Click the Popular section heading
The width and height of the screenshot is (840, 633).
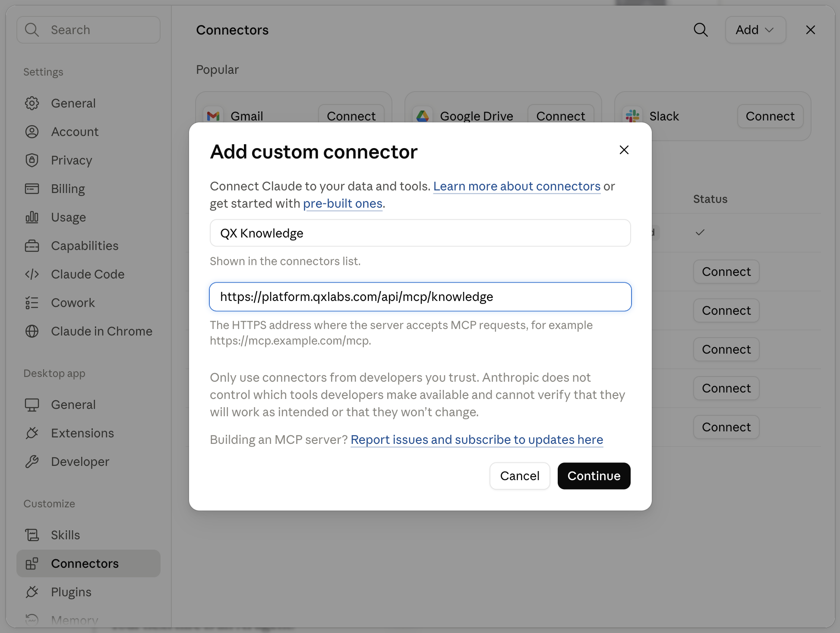[x=217, y=70]
